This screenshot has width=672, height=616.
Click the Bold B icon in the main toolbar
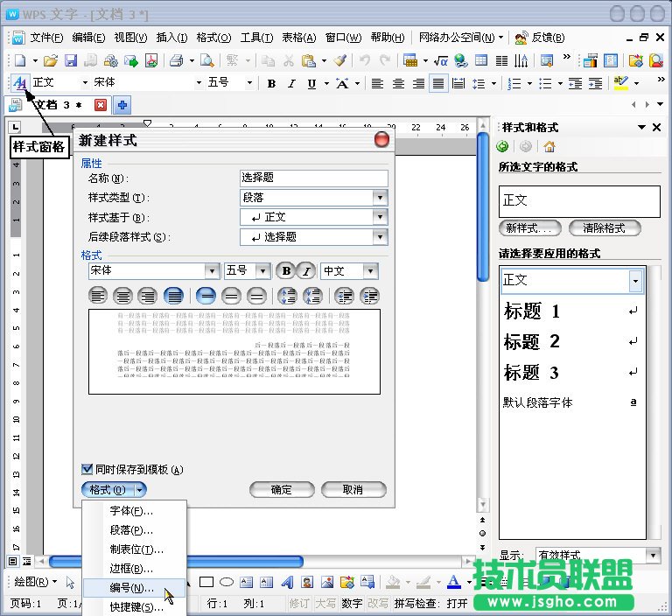(271, 84)
